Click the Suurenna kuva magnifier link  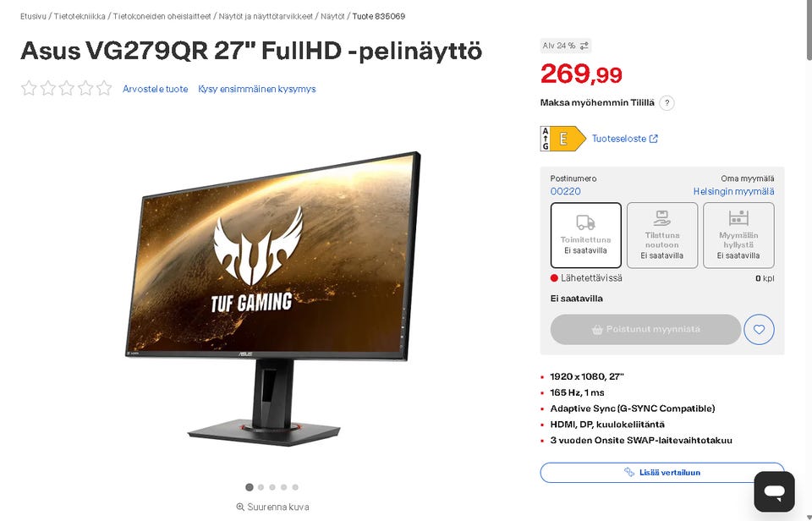[x=272, y=507]
